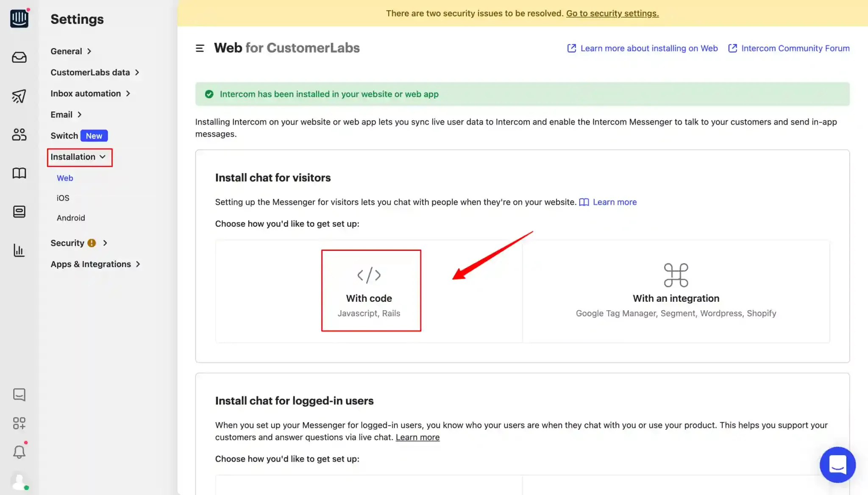Click Install chat for logged-in users heading
Image resolution: width=868 pixels, height=495 pixels.
[x=294, y=401]
